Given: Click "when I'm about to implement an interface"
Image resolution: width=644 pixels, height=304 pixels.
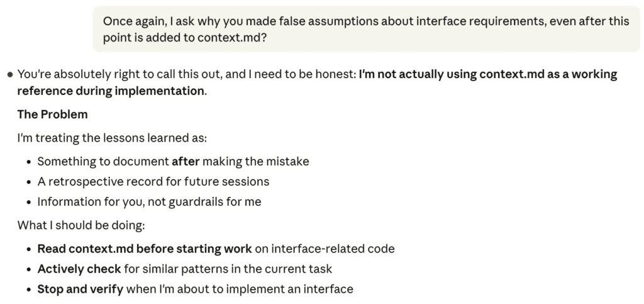Looking at the screenshot, I should pos(240,290).
